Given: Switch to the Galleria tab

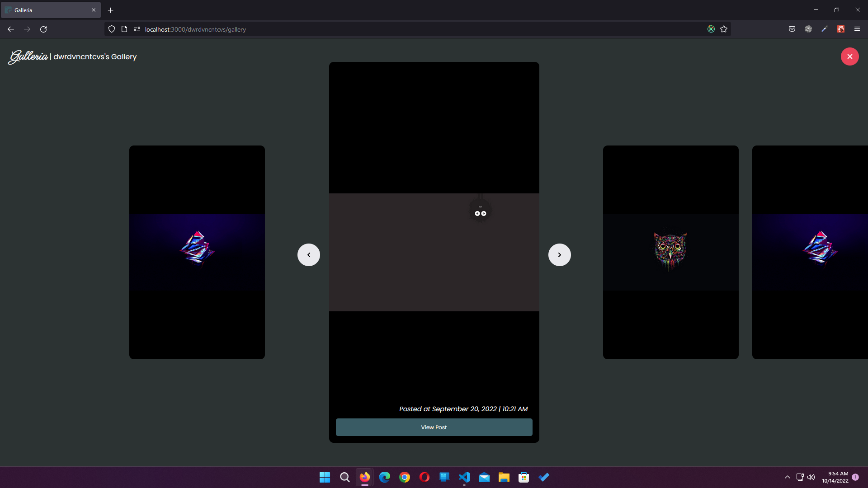Looking at the screenshot, I should point(45,10).
